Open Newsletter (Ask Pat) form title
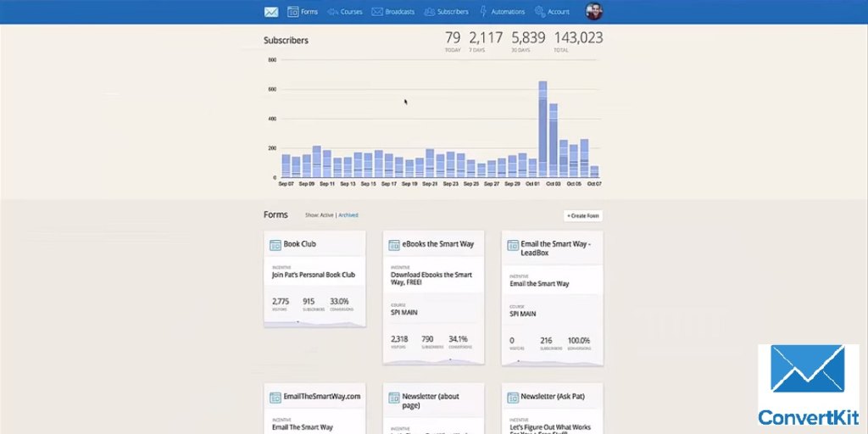Image resolution: width=868 pixels, height=434 pixels. [x=553, y=397]
